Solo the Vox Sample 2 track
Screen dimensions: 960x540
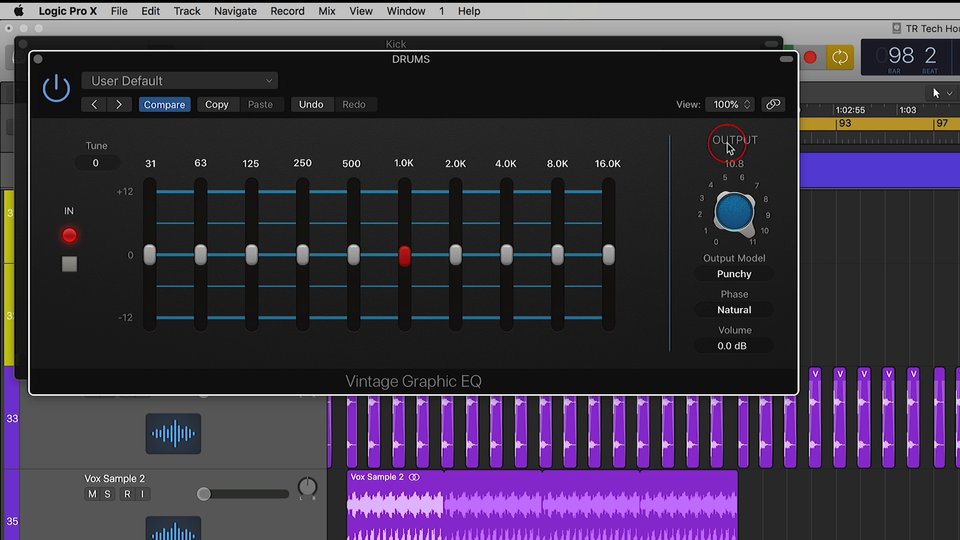point(107,494)
